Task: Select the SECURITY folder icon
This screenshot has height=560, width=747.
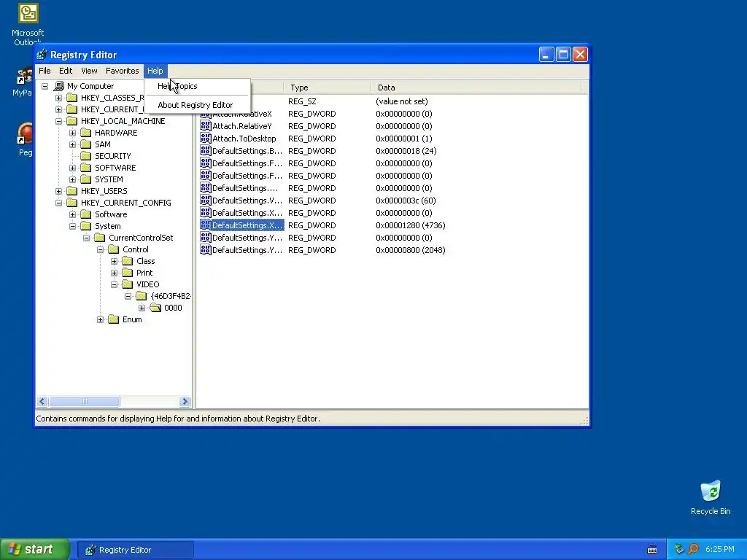Action: pyautogui.click(x=86, y=156)
